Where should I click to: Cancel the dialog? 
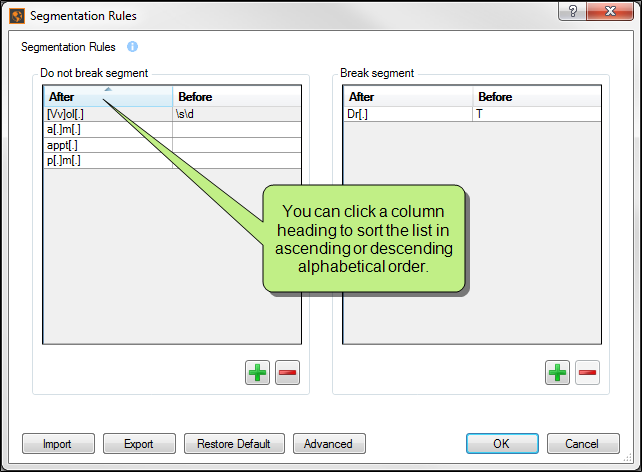(x=583, y=444)
